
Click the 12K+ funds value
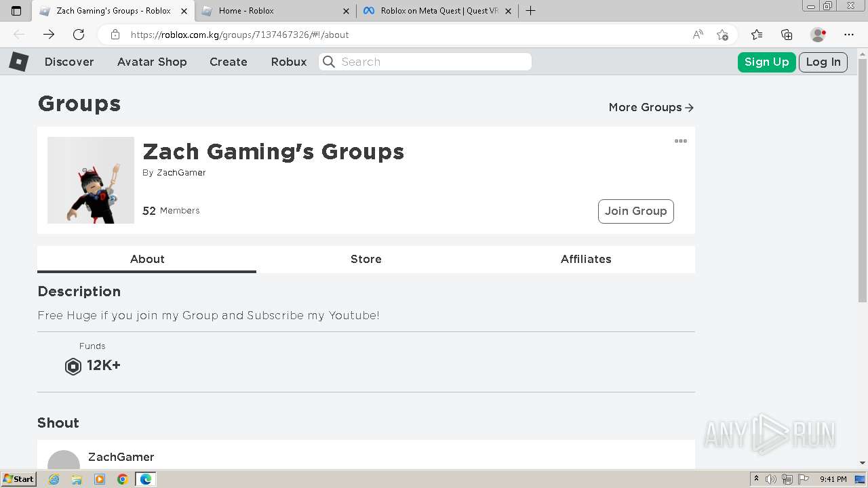104,365
